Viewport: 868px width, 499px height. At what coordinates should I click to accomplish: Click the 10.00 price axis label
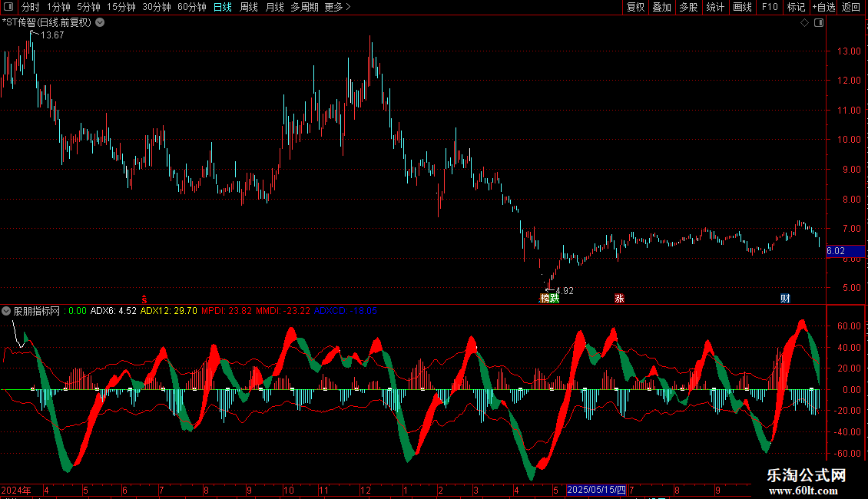coord(849,140)
